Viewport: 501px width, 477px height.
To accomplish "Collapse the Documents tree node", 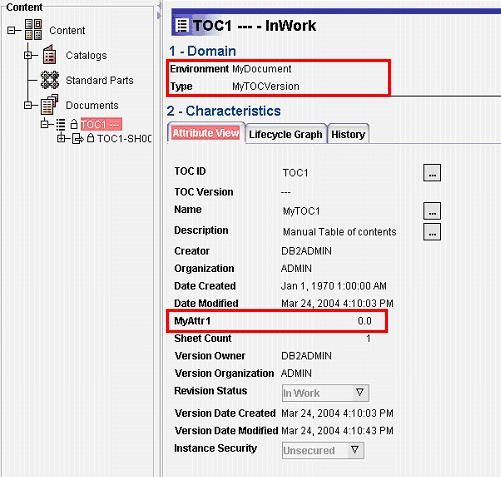I will click(28, 105).
